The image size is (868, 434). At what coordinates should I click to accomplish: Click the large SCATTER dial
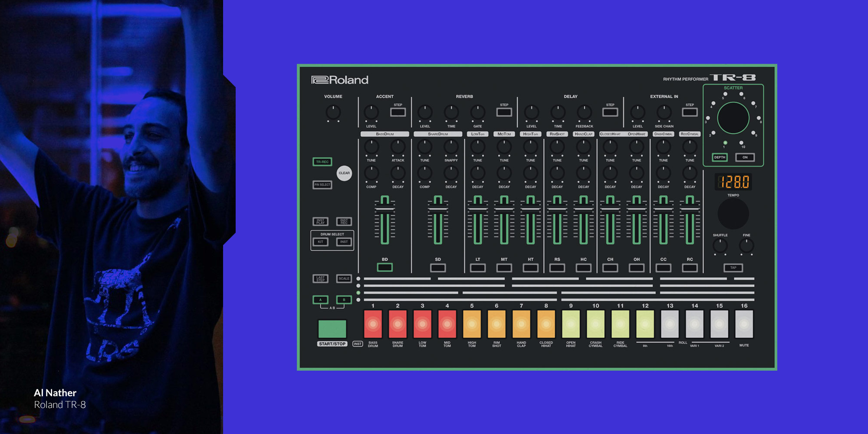tap(733, 118)
